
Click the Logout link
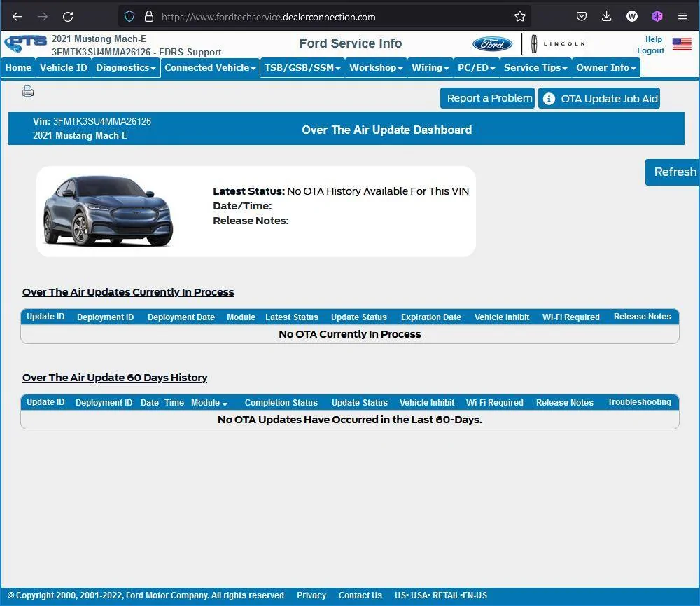tap(650, 50)
